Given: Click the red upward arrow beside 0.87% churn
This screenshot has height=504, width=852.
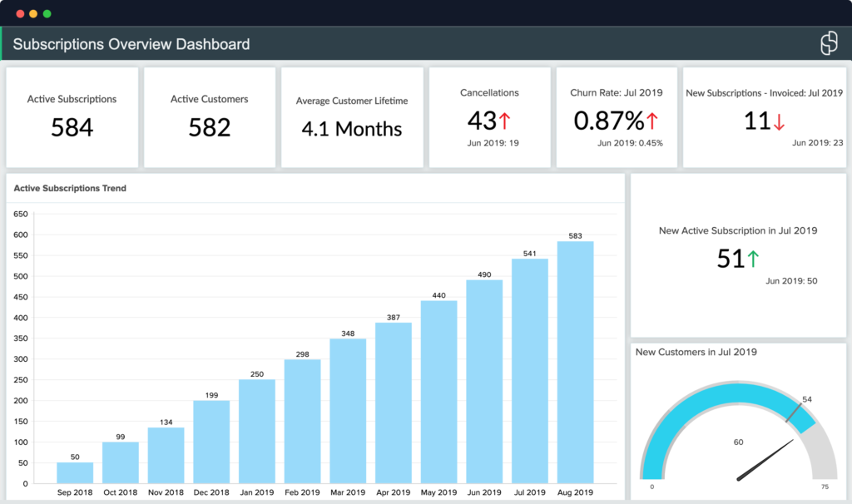Looking at the screenshot, I should [652, 121].
